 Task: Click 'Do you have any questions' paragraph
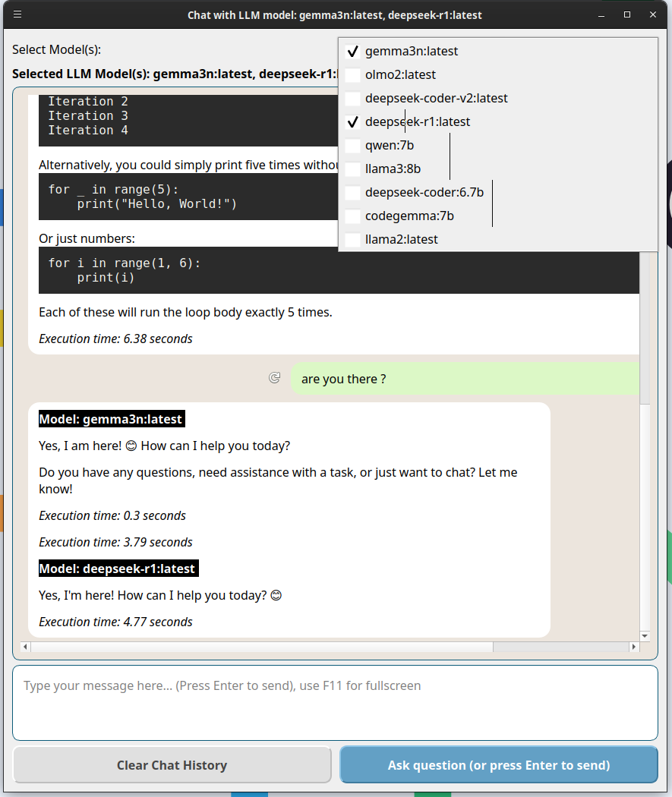click(x=278, y=480)
